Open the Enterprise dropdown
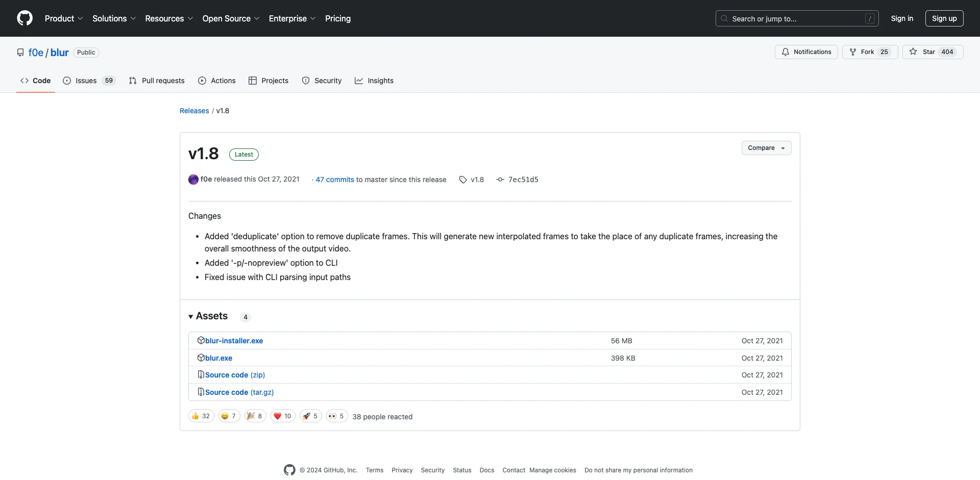This screenshot has width=980, height=480. click(292, 18)
